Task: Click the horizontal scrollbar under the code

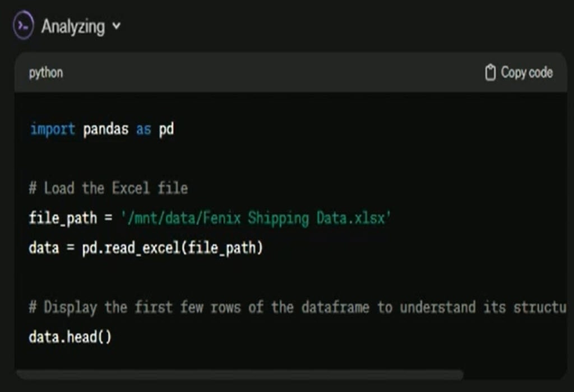Action: [239, 374]
